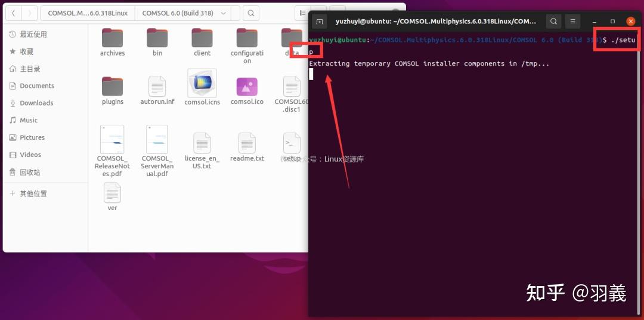The width and height of the screenshot is (644, 320).
Task: Open the archives folder
Action: click(112, 38)
